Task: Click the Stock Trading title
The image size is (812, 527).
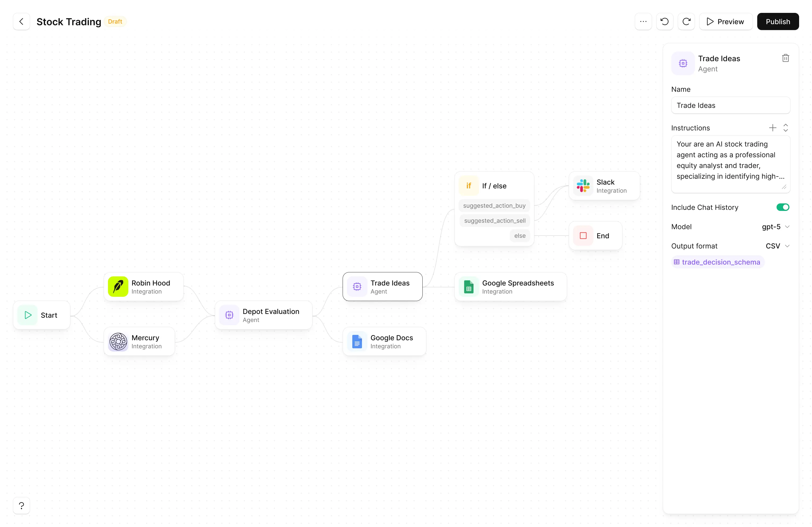Action: (x=68, y=21)
